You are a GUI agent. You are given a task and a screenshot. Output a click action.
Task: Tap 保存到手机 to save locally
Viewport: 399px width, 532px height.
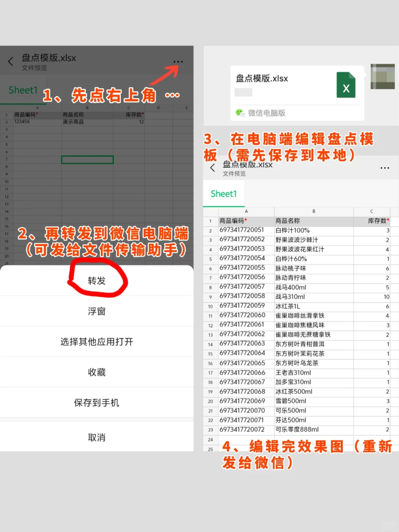97,403
